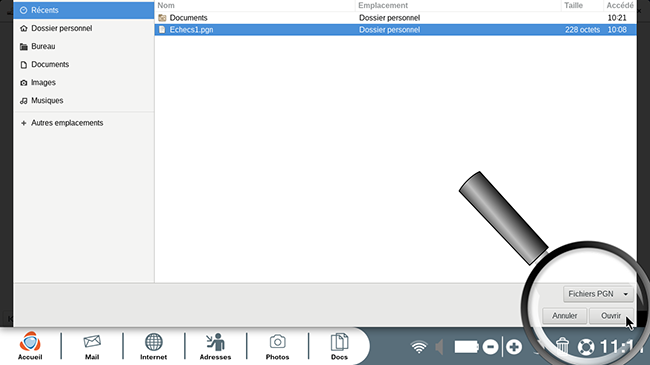Click the plus zoom-in icon
This screenshot has width=650, height=365.
coord(514,347)
